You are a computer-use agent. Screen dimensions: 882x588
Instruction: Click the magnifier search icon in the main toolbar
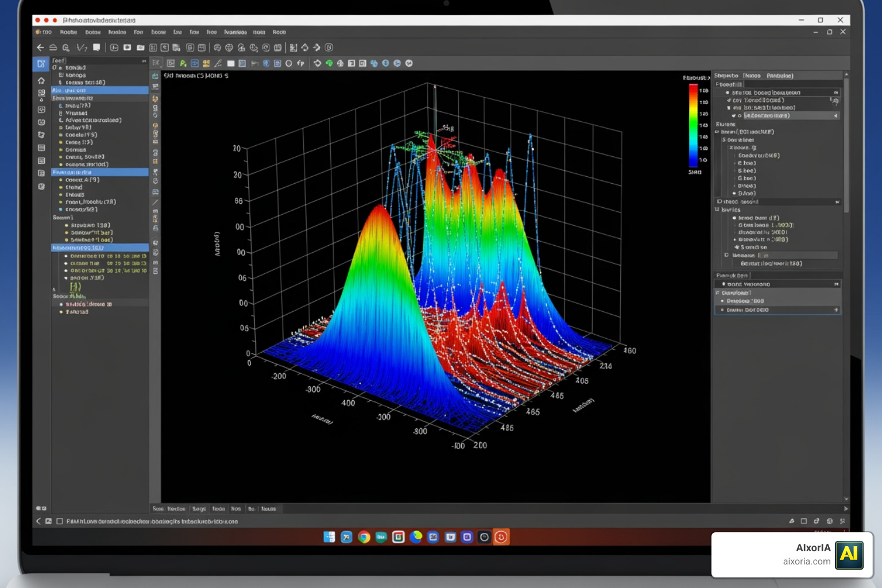click(66, 48)
